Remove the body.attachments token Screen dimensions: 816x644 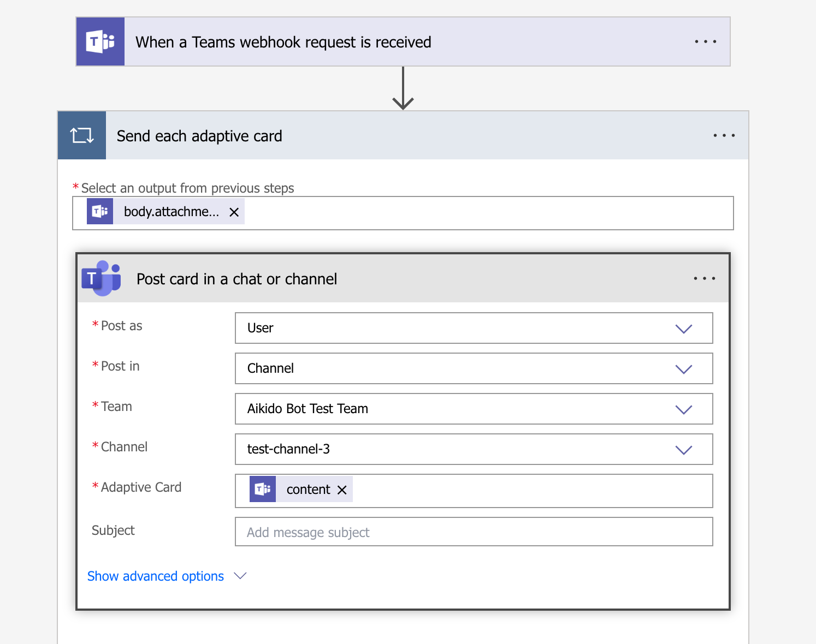coord(234,212)
